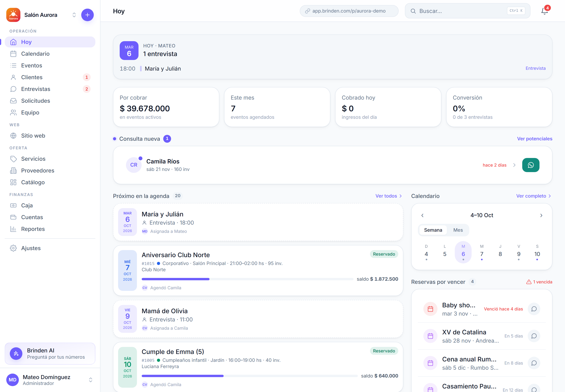
Task: Switch calendar to Mes view
Action: tap(458, 230)
